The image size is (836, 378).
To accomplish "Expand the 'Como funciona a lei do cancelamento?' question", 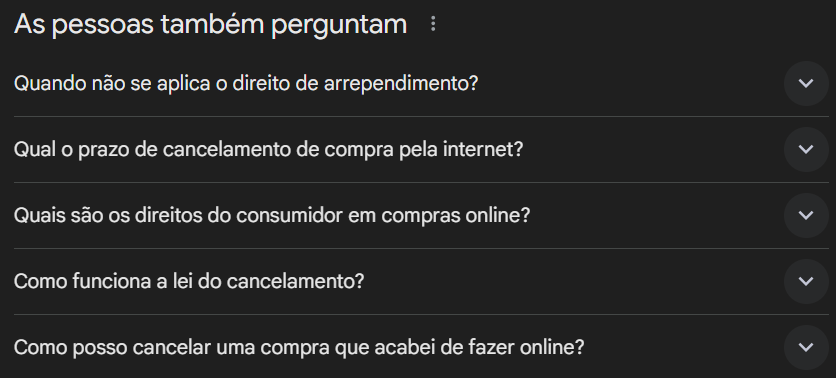I will pyautogui.click(x=421, y=282).
